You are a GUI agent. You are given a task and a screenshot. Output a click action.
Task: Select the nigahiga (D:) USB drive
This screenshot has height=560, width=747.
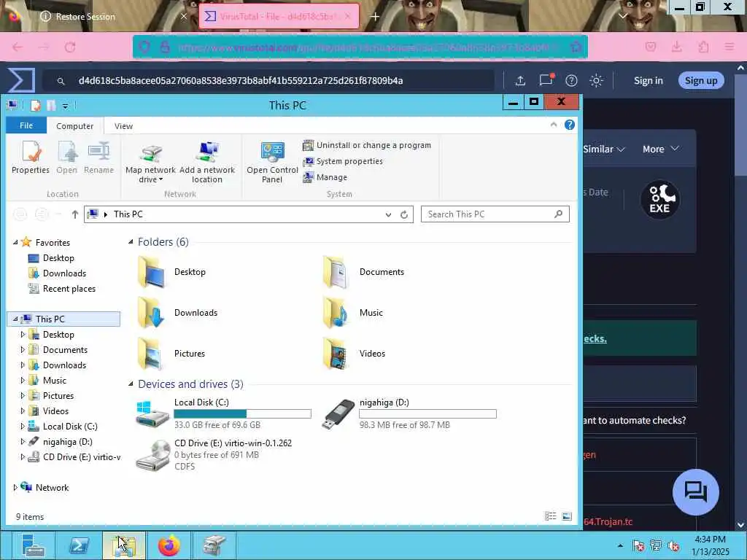tap(409, 413)
